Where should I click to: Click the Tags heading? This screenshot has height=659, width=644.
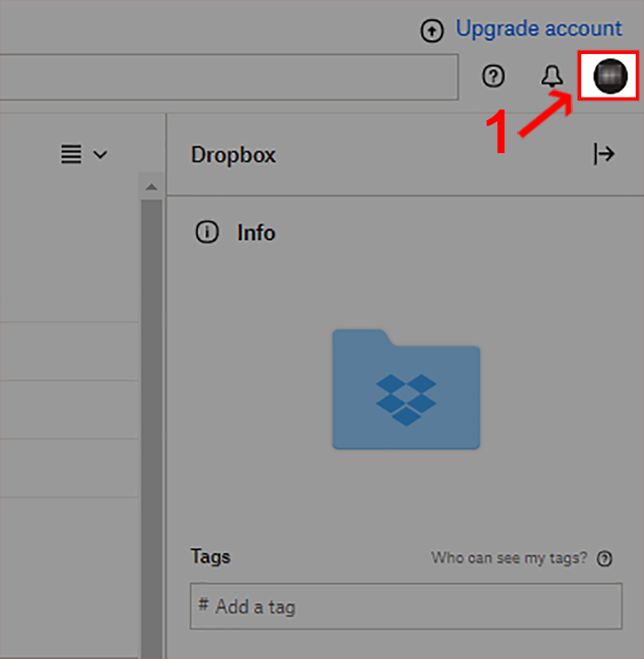[210, 557]
